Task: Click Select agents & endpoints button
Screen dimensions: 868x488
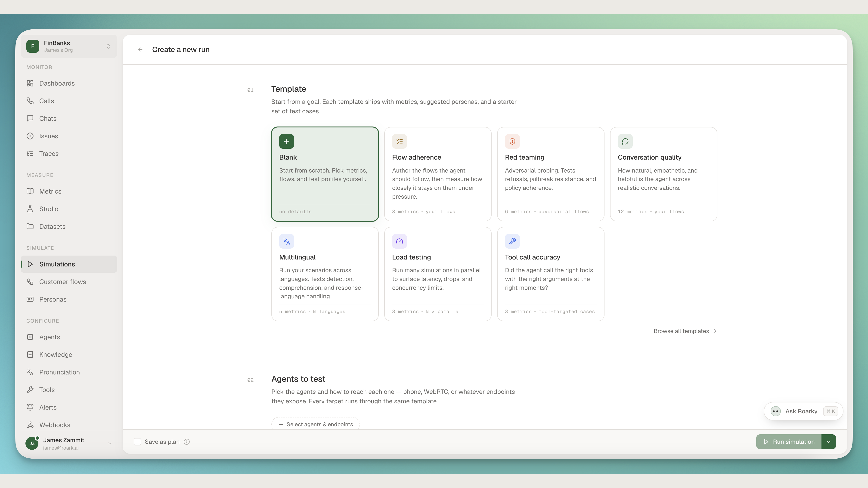Action: [x=315, y=424]
